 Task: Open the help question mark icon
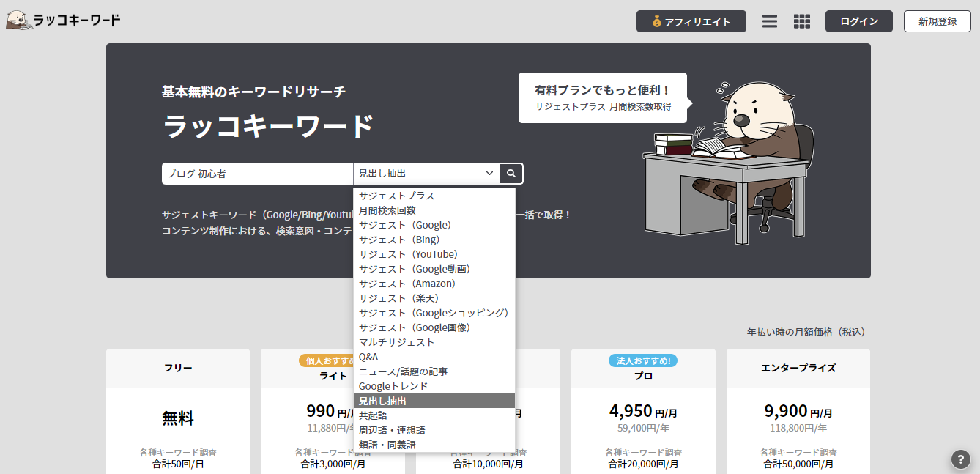coord(961,459)
